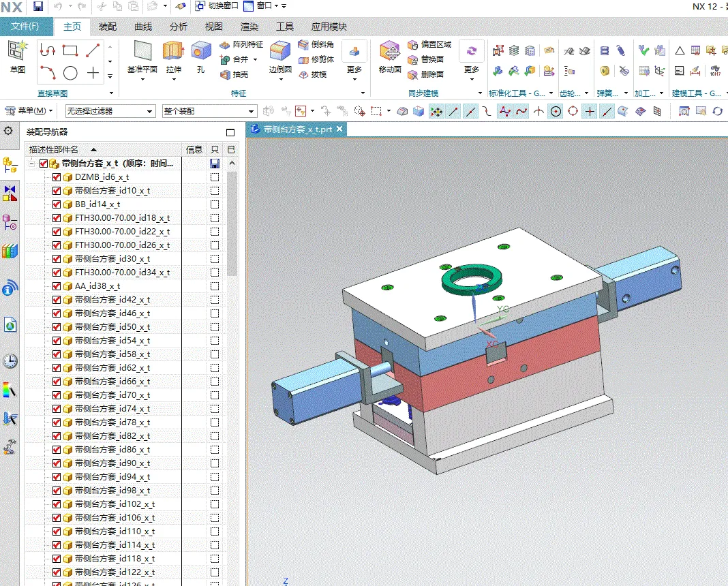Collapse the root assembly tree node
The image size is (728, 586).
click(31, 164)
